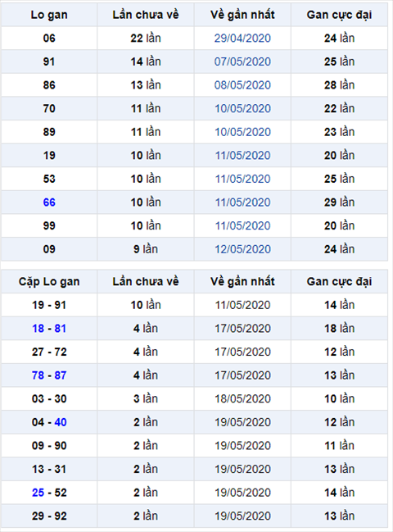Click the 'Lo gan' column header

pyautogui.click(x=49, y=15)
